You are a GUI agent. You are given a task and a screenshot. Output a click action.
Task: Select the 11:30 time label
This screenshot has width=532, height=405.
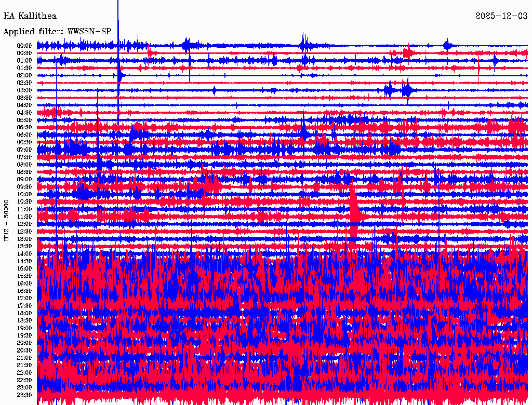pos(24,217)
